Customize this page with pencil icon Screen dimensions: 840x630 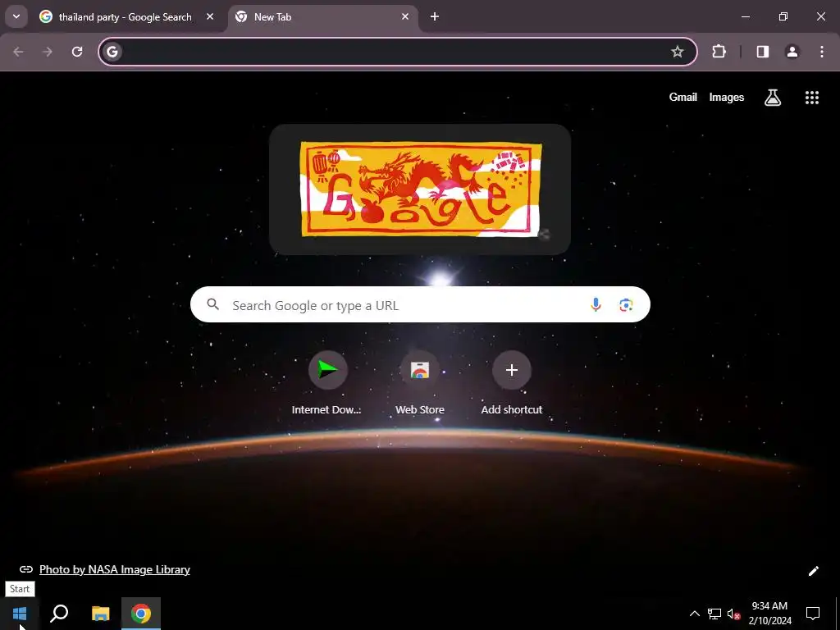813,571
